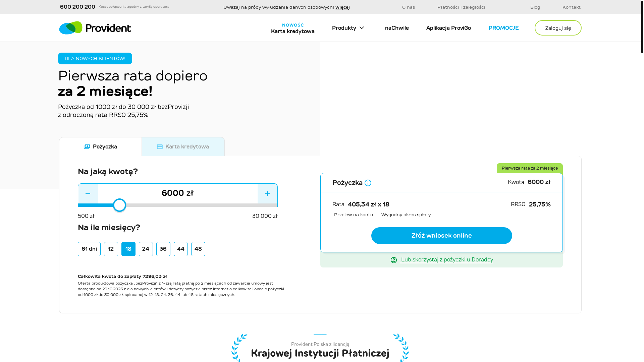Switch to the Pożyczka tab
The height and width of the screenshot is (362, 644).
pos(100,147)
